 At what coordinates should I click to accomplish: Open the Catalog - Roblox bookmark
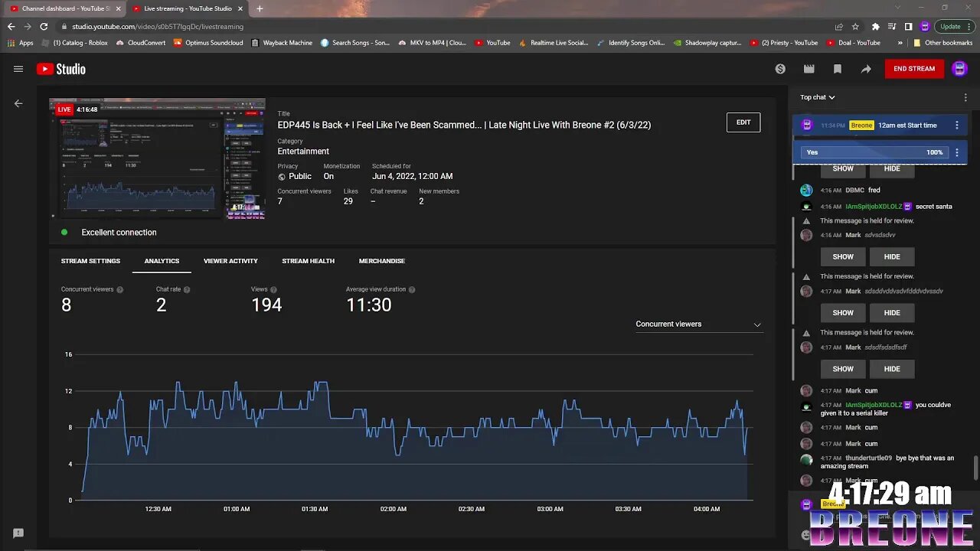pyautogui.click(x=74, y=43)
